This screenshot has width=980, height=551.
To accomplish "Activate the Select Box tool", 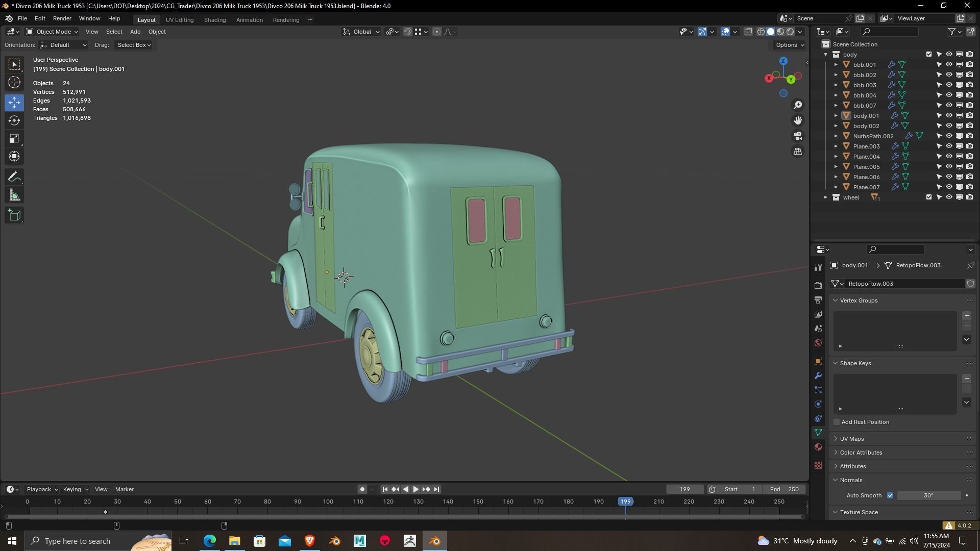I will click(14, 64).
